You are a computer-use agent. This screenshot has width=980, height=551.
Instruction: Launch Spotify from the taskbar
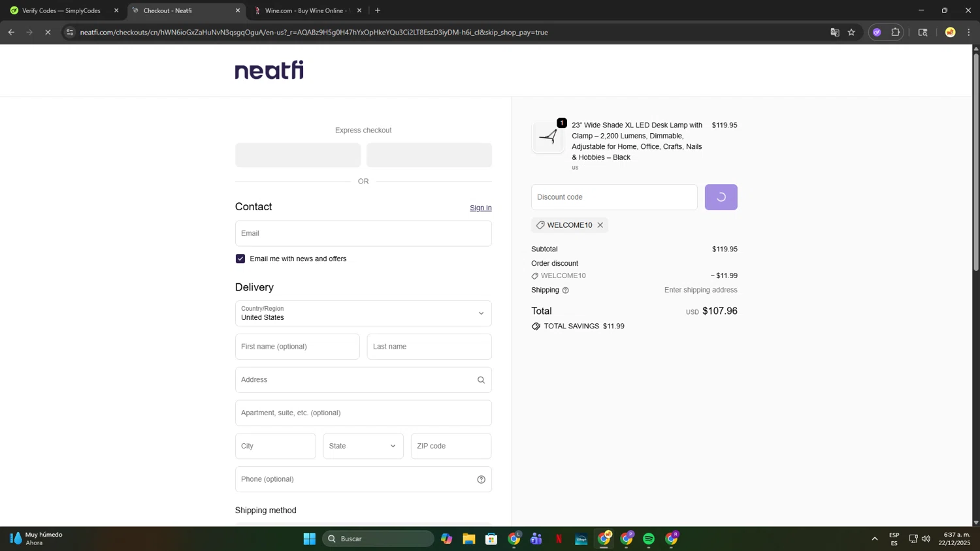[649, 539]
